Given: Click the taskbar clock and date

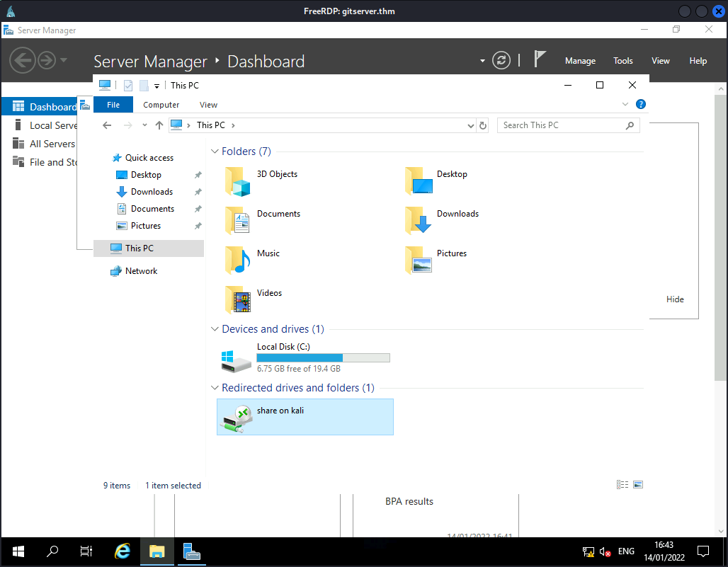Looking at the screenshot, I should (664, 551).
